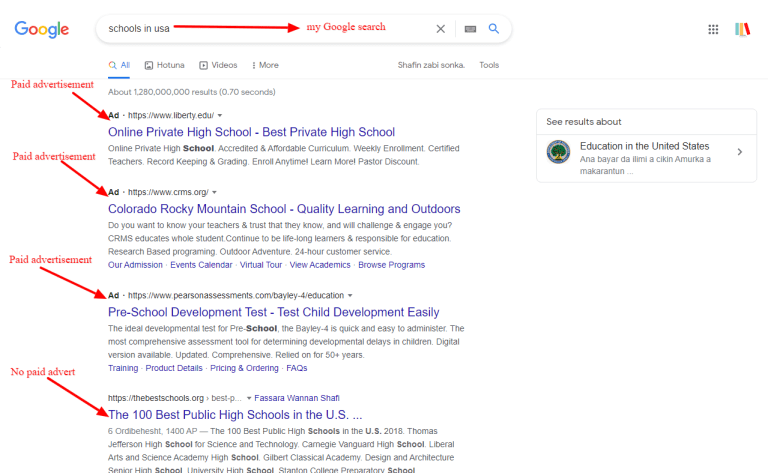Clear the search box with X
The width and height of the screenshot is (768, 473).
click(x=441, y=29)
